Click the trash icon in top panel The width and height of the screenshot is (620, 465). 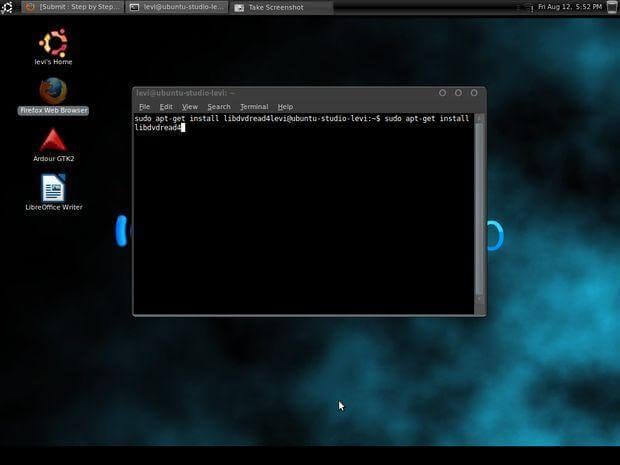point(612,7)
